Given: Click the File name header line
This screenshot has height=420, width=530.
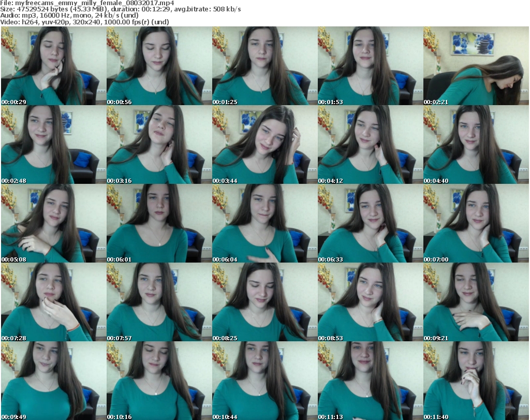Looking at the screenshot, I should pos(87,3).
